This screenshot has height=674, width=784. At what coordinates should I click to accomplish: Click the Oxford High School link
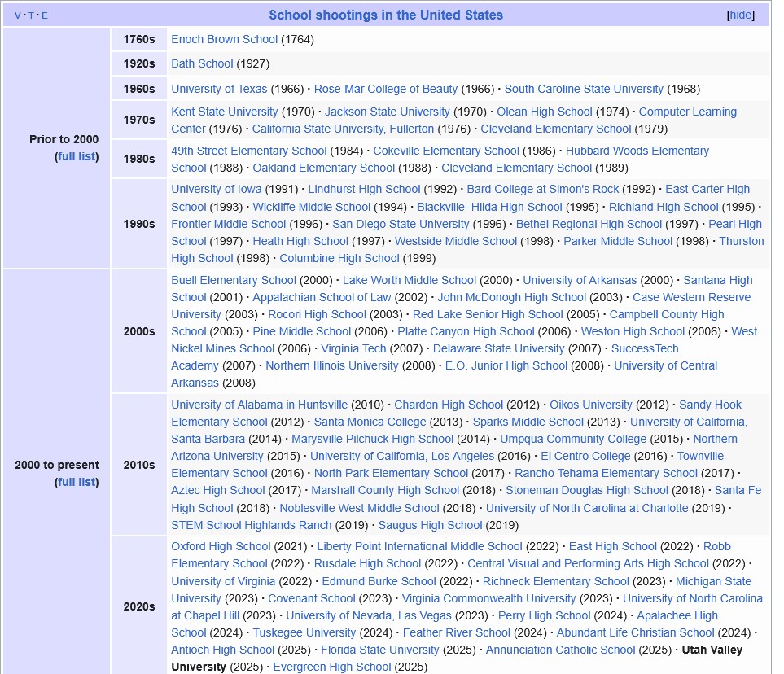221,546
